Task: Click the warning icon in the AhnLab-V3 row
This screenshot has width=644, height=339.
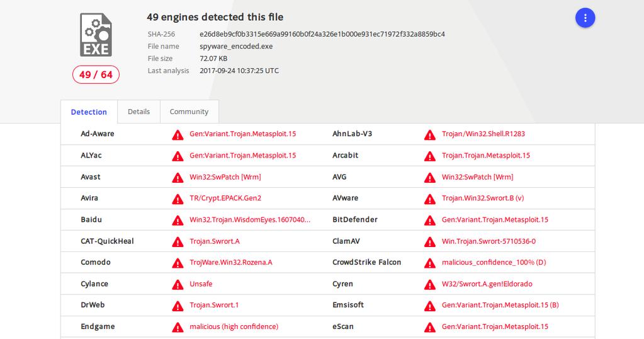Action: coord(429,134)
